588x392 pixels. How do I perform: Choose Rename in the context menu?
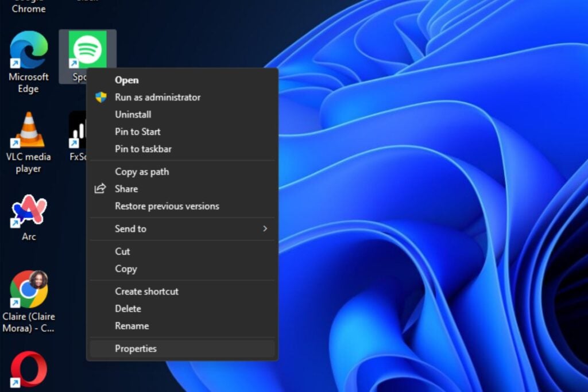click(x=131, y=326)
